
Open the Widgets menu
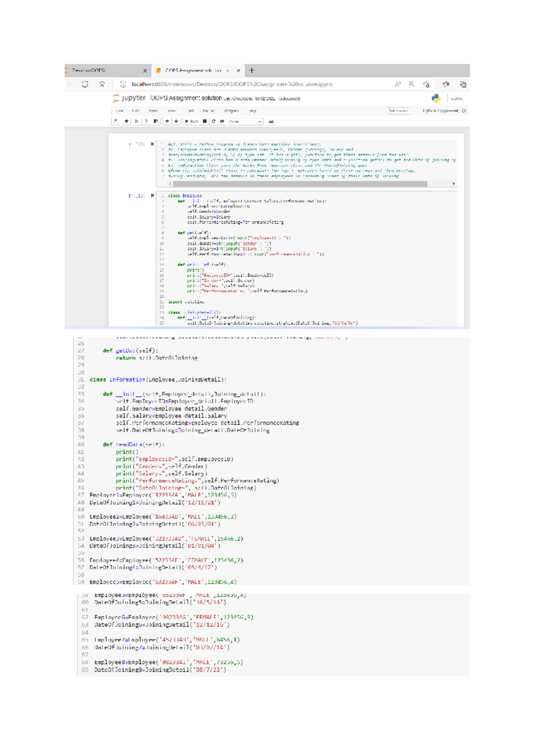(x=231, y=111)
